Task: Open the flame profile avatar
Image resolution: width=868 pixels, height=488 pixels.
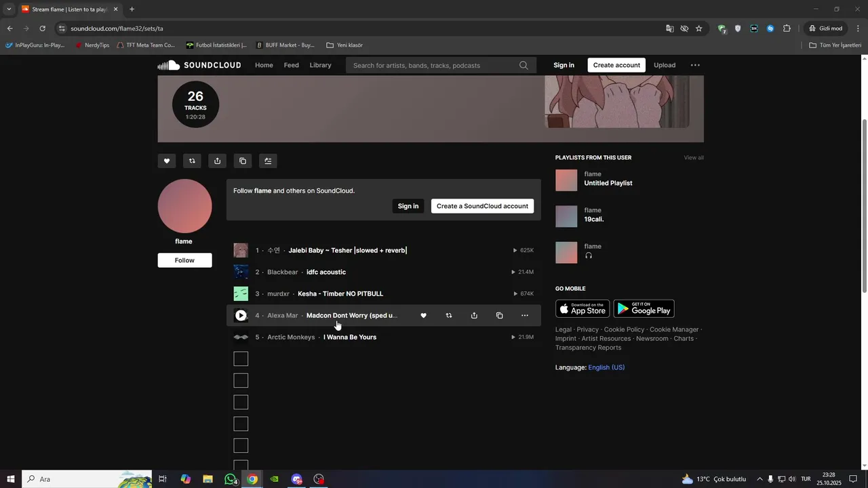Action: point(185,206)
